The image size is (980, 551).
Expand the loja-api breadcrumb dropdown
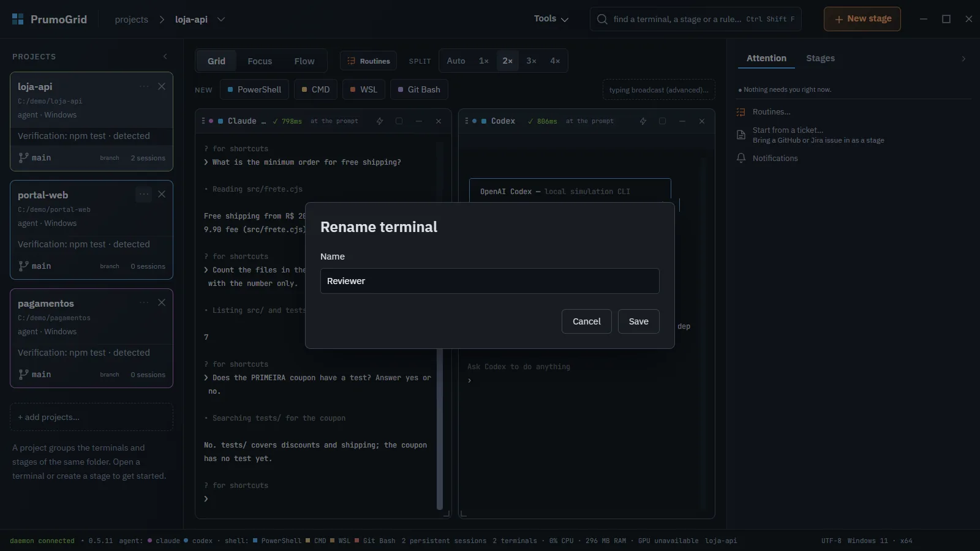(x=221, y=20)
